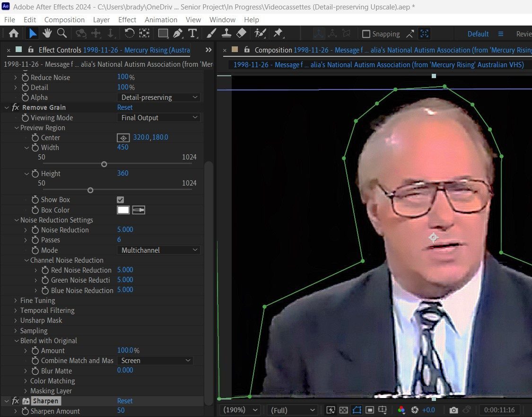
Task: Select the Eraser tool
Action: point(241,33)
